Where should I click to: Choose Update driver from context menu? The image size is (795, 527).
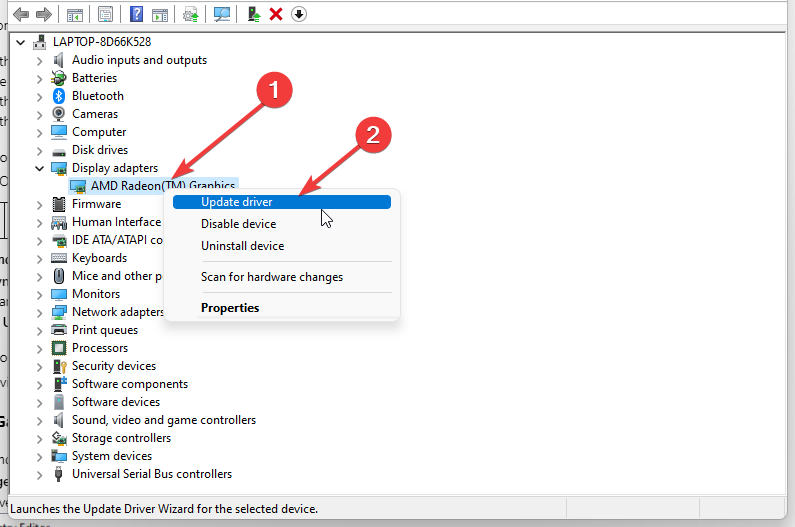(x=282, y=202)
